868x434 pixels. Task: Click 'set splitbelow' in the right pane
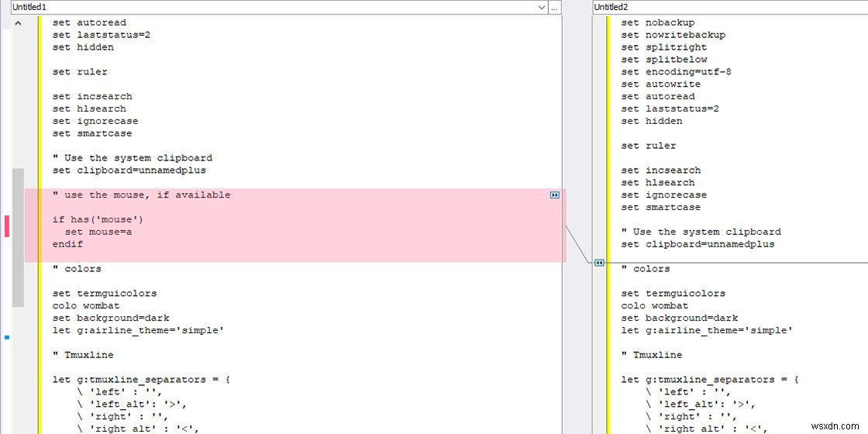click(663, 59)
